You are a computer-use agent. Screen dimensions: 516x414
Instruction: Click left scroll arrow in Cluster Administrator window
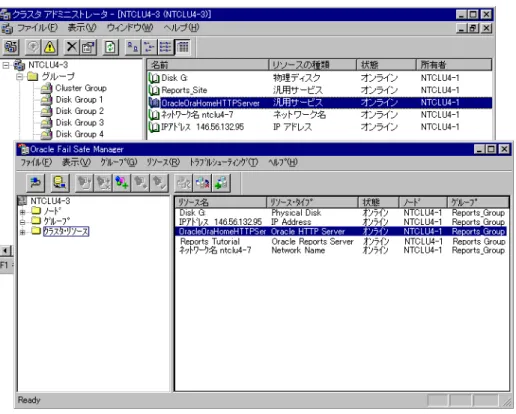coord(6,250)
